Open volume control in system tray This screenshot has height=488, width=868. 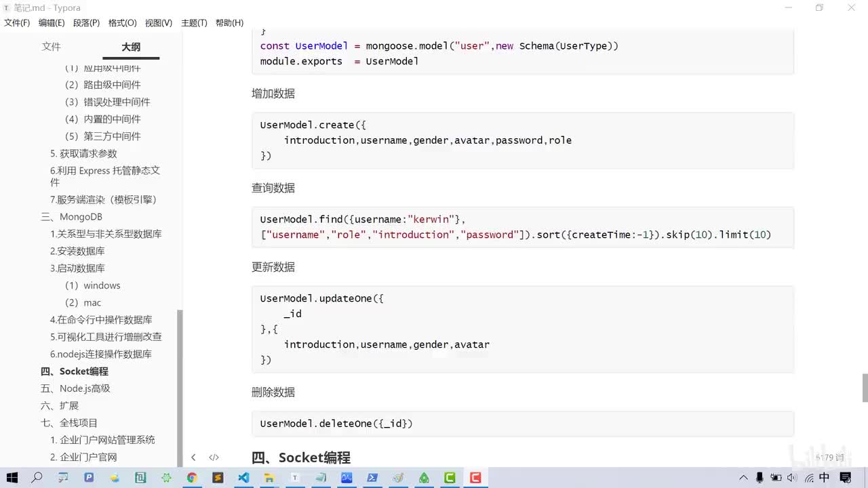tap(792, 478)
